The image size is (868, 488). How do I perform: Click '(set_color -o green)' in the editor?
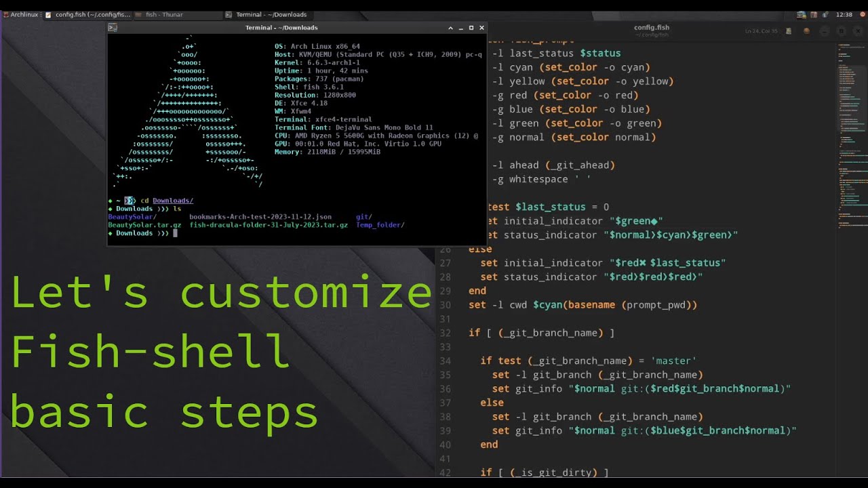pyautogui.click(x=604, y=123)
